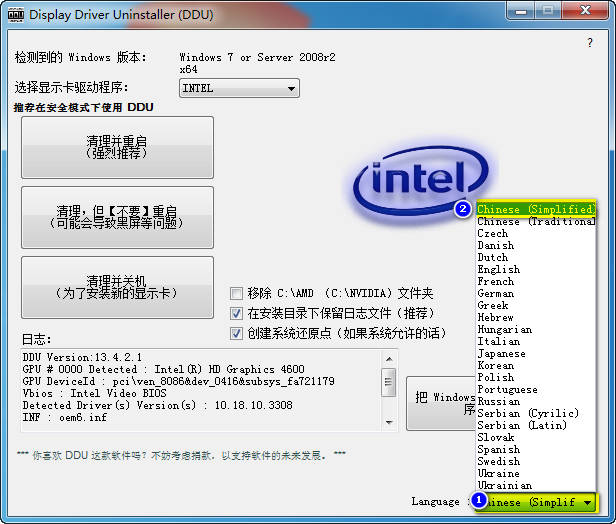Select Dutch in language list
Viewport: 616px width, 524px height.
coord(536,257)
